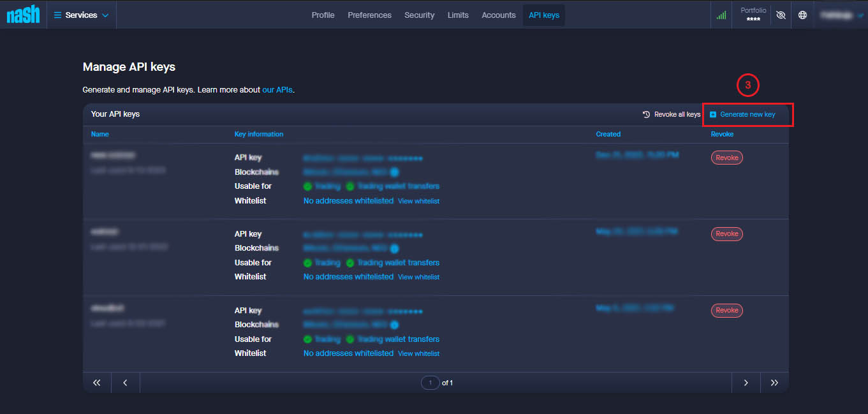
Task: Open the user account dropdown
Action: point(842,15)
